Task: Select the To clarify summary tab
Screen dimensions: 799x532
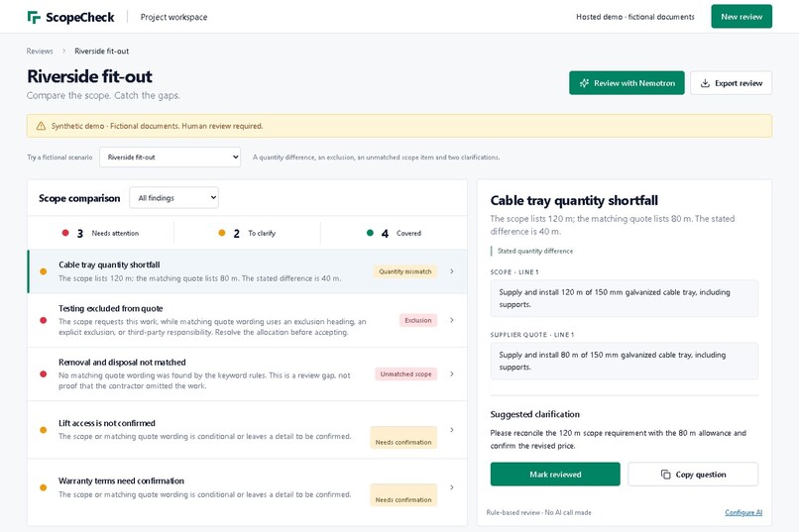Action: (x=247, y=233)
